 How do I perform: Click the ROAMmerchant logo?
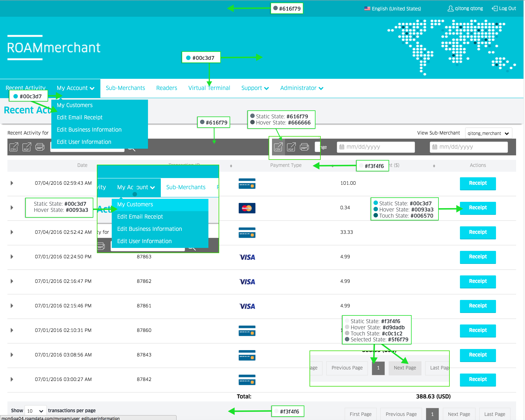click(54, 47)
